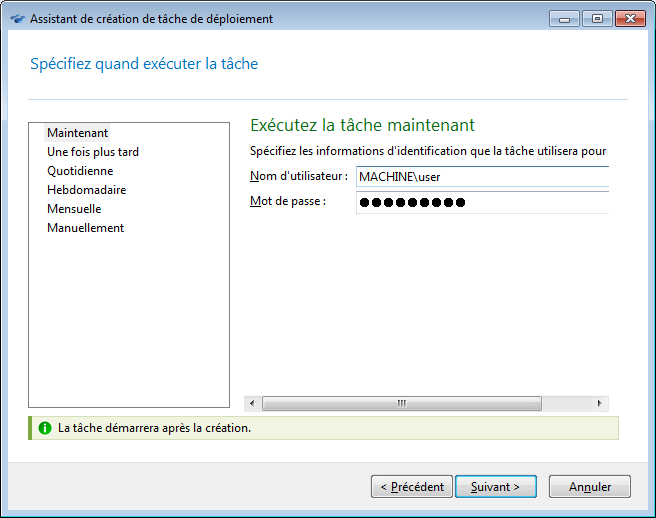656x518 pixels.
Task: Cancel the wizard with Annuler
Action: coord(590,487)
